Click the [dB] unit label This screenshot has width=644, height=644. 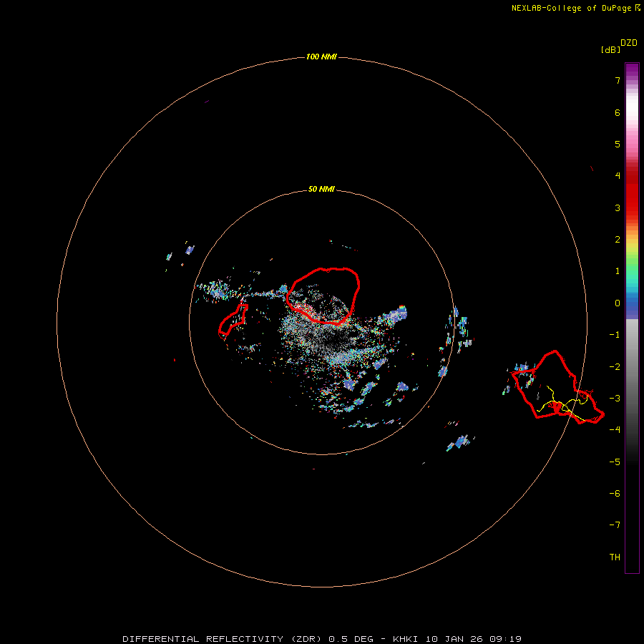[x=610, y=49]
